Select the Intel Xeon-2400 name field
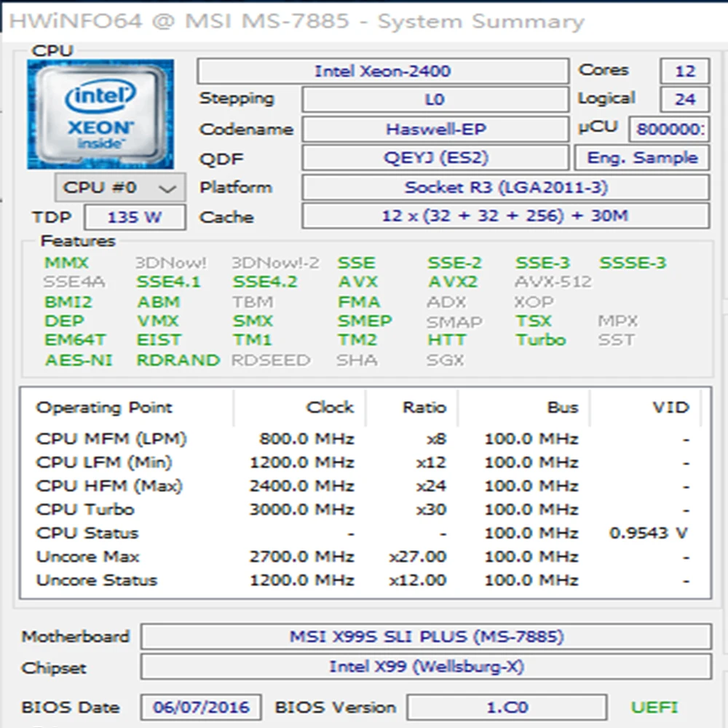This screenshot has height=728, width=728. point(383,71)
